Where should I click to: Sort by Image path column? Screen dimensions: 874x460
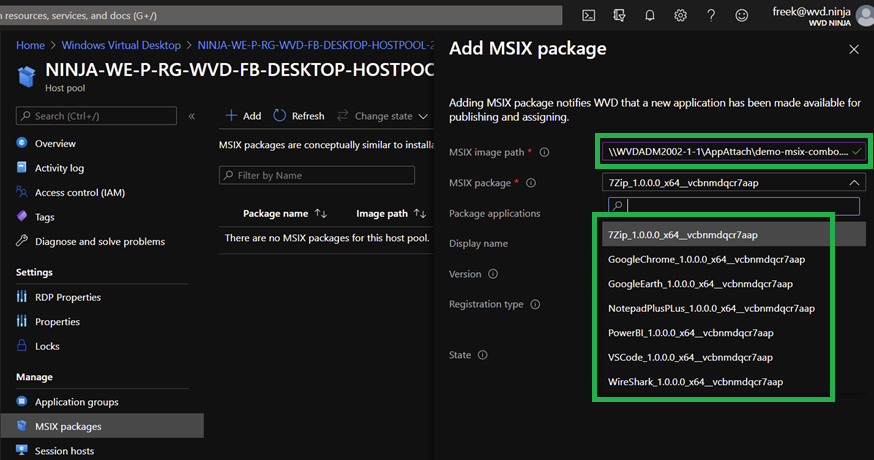point(391,214)
